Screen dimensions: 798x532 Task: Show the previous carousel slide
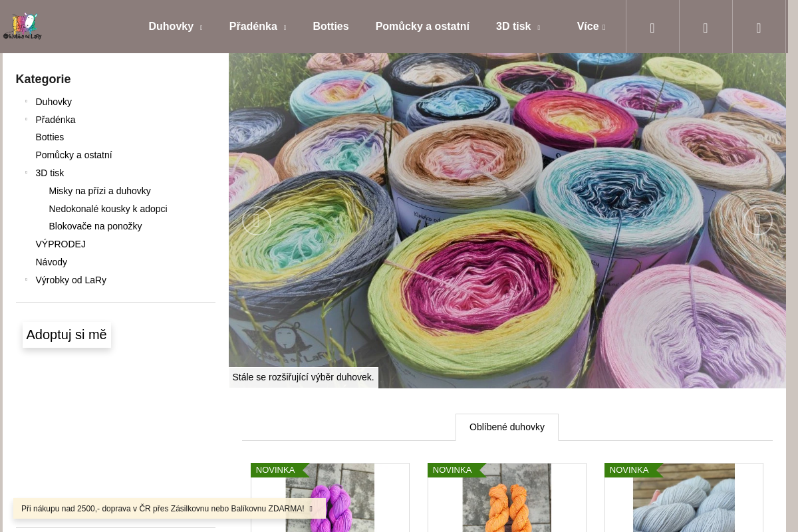[x=256, y=221]
